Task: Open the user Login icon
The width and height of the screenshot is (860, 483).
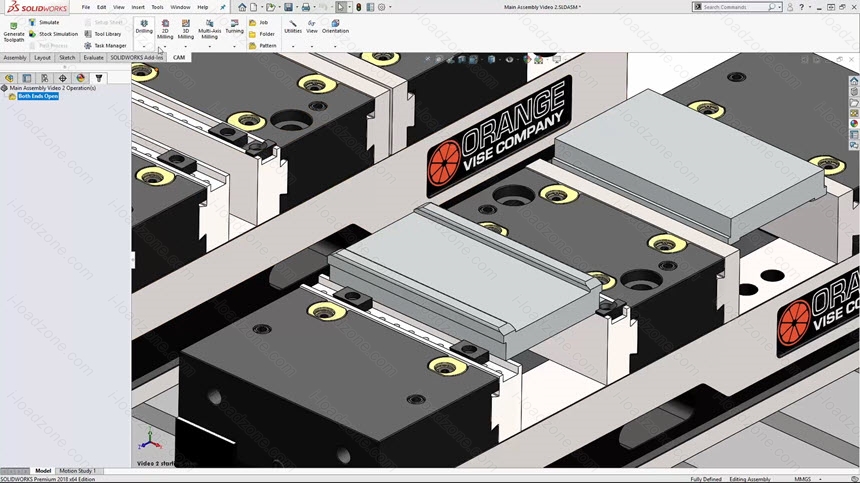Action: point(790,7)
